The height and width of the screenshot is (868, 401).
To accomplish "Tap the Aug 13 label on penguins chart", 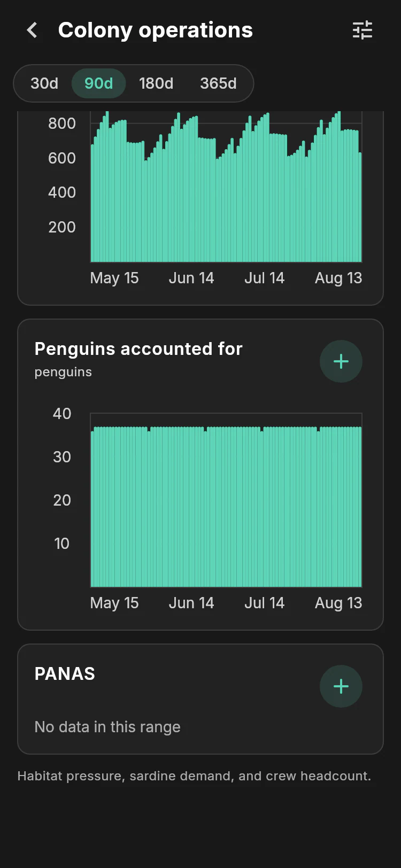I will (x=338, y=603).
